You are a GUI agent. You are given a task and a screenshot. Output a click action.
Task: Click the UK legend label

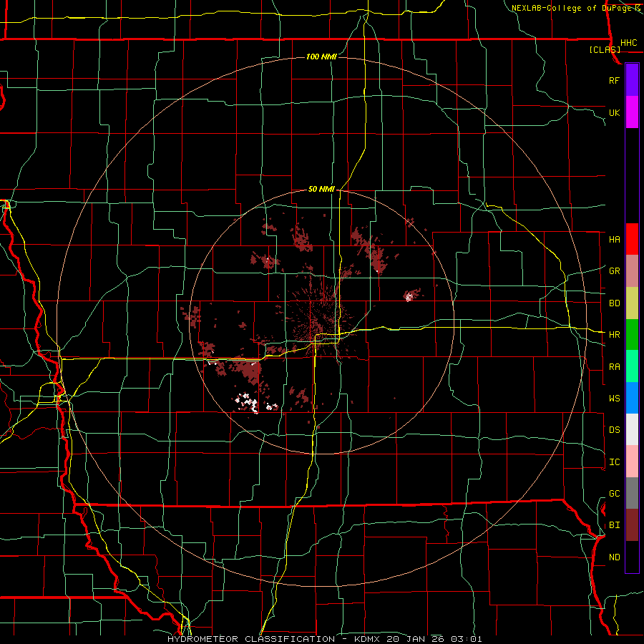tap(615, 112)
